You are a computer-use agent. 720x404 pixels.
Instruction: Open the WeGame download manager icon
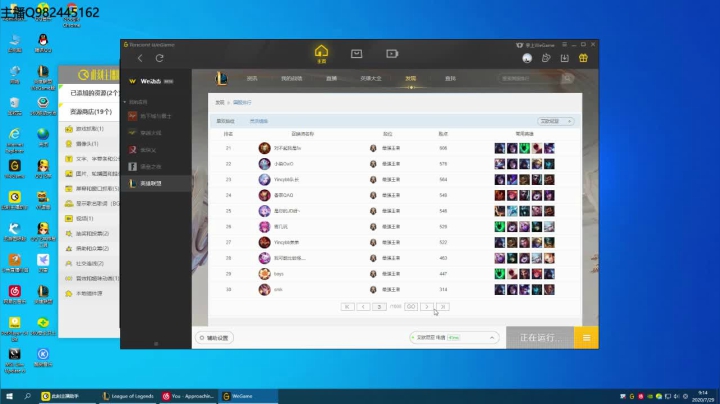[564, 58]
